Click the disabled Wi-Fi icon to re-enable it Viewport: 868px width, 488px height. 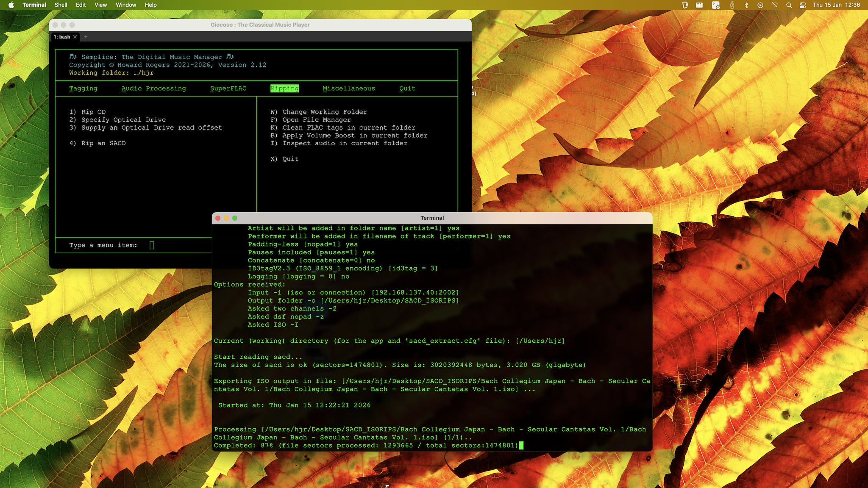[774, 5]
